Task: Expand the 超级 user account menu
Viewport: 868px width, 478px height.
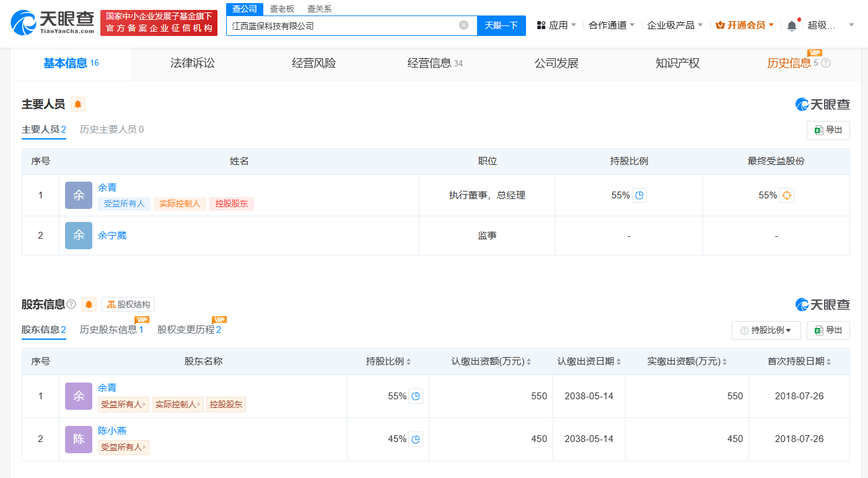Action: coord(831,25)
